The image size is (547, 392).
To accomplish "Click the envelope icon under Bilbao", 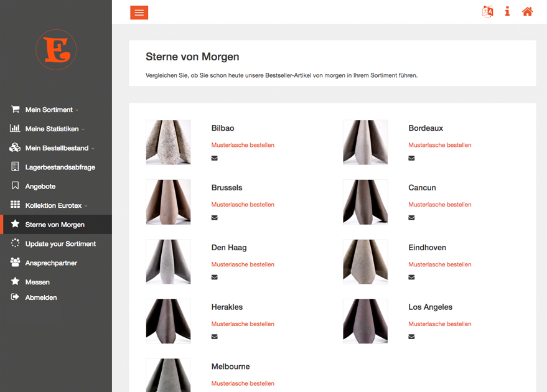I will point(215,158).
